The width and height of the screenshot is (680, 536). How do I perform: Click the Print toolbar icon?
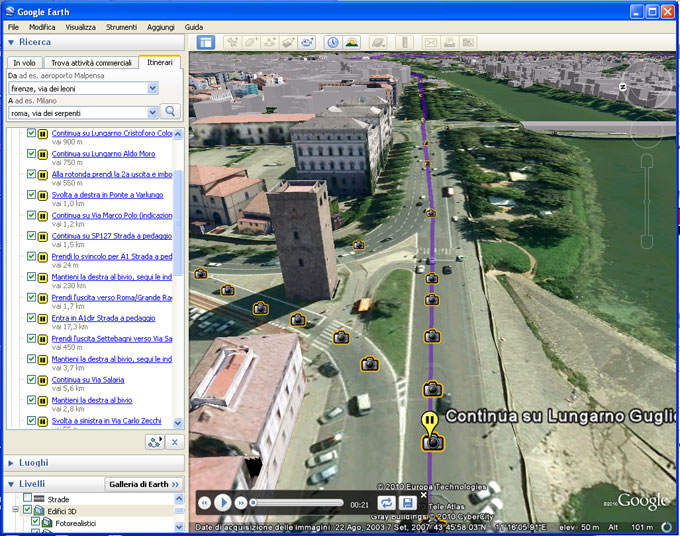(449, 42)
